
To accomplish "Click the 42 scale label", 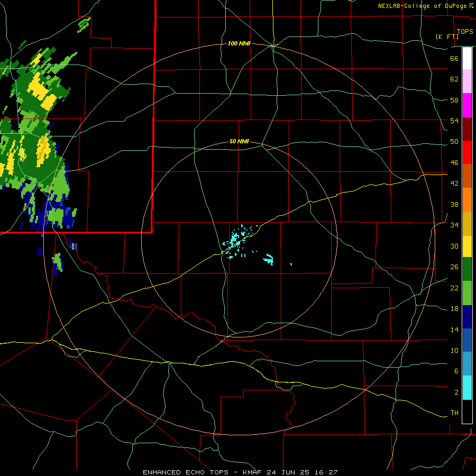I will point(454,184).
